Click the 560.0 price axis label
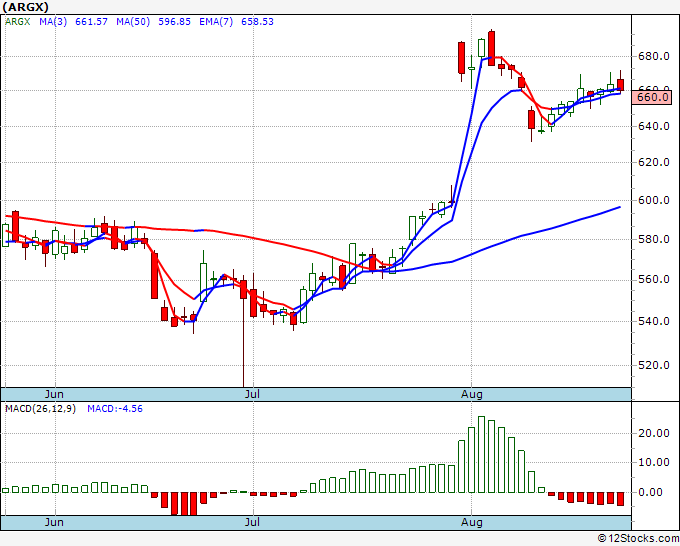 pyautogui.click(x=654, y=279)
